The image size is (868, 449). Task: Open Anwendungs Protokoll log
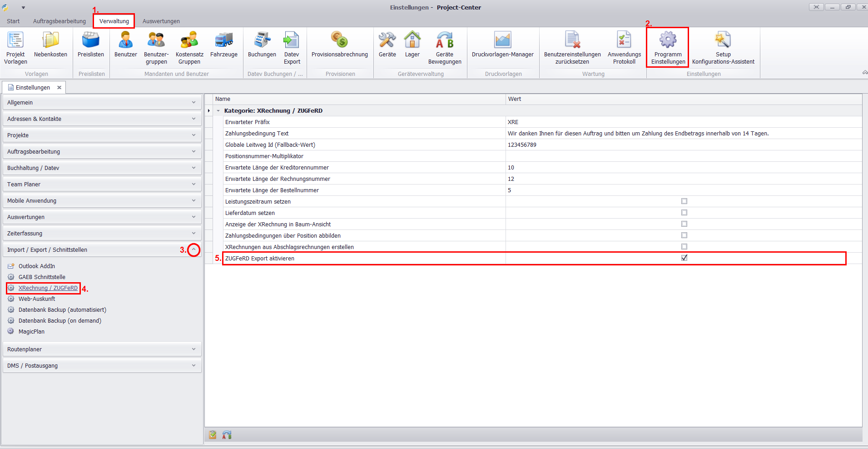point(624,47)
